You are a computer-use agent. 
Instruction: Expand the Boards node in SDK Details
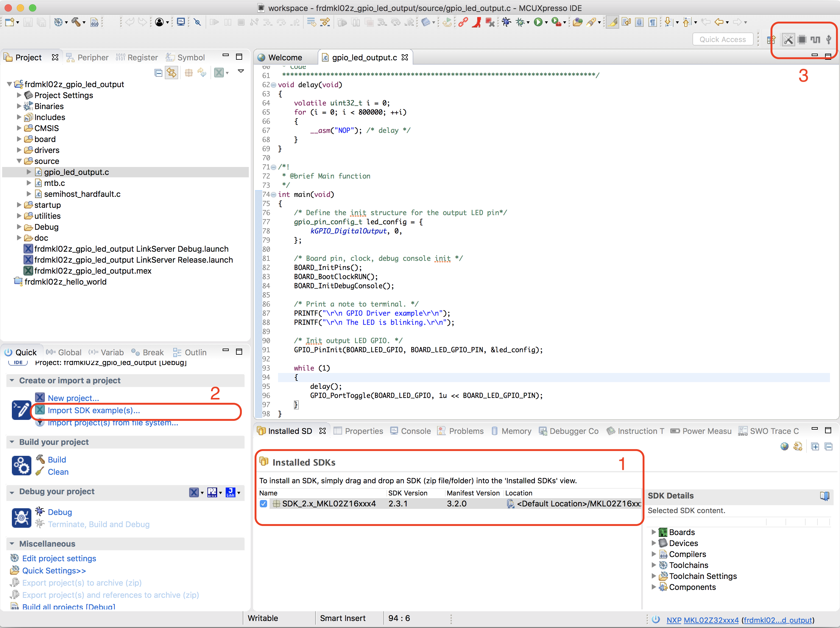pos(654,532)
